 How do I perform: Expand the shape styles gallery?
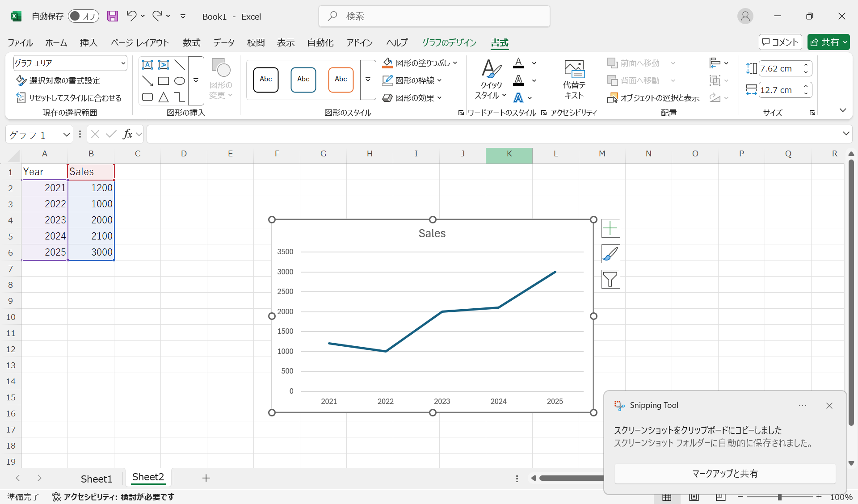point(368,80)
